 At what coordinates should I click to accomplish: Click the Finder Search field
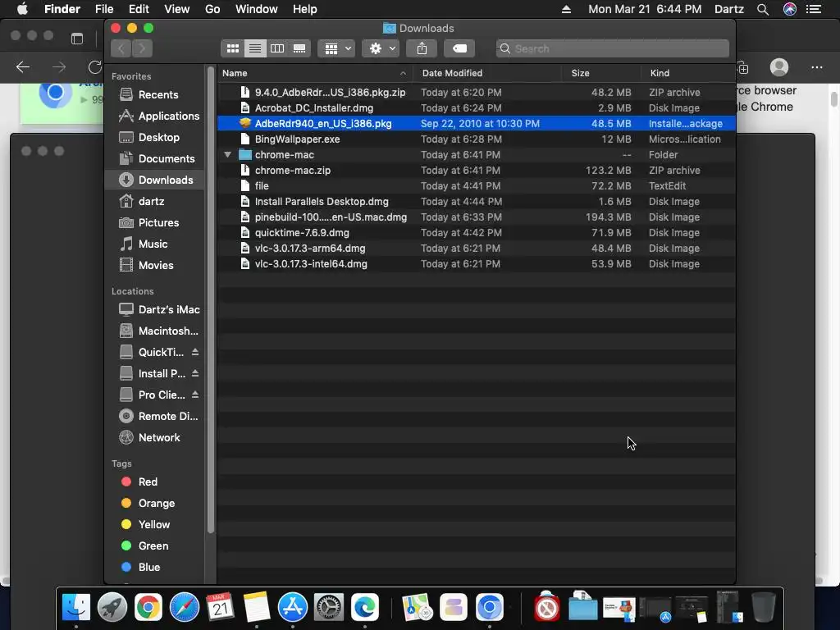point(612,48)
